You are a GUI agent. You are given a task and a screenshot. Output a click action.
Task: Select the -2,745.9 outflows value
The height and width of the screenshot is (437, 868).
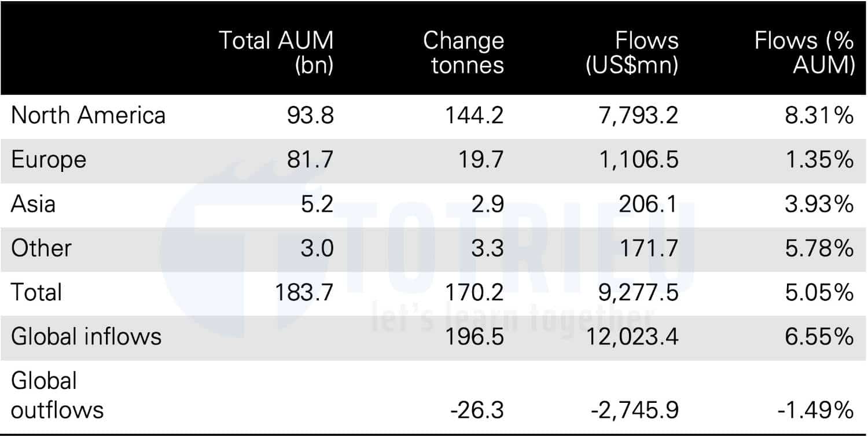[x=635, y=410]
